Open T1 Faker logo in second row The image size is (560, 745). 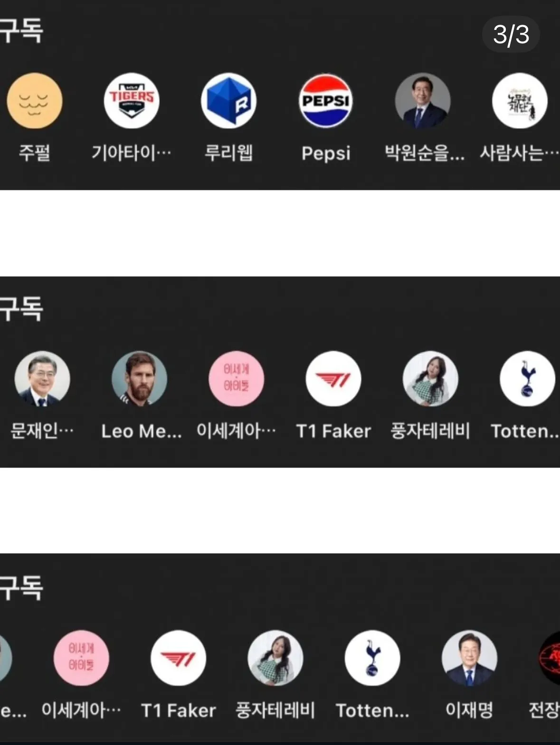pyautogui.click(x=333, y=379)
